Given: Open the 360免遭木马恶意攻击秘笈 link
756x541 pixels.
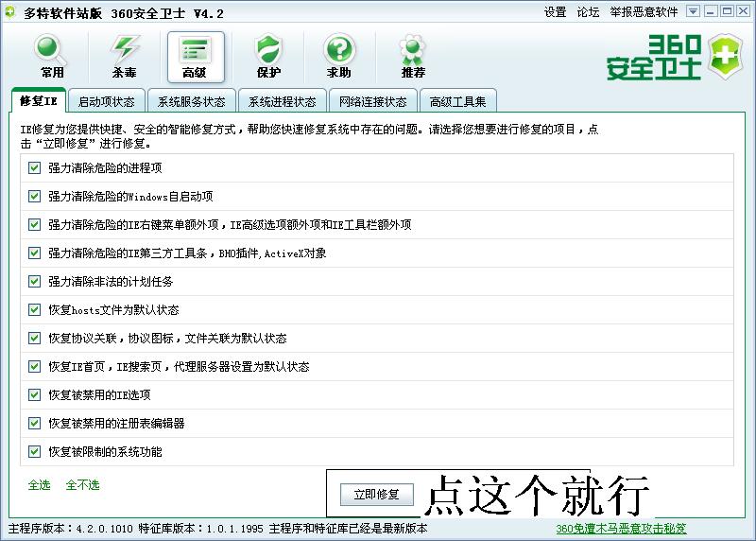Looking at the screenshot, I should pos(621,529).
